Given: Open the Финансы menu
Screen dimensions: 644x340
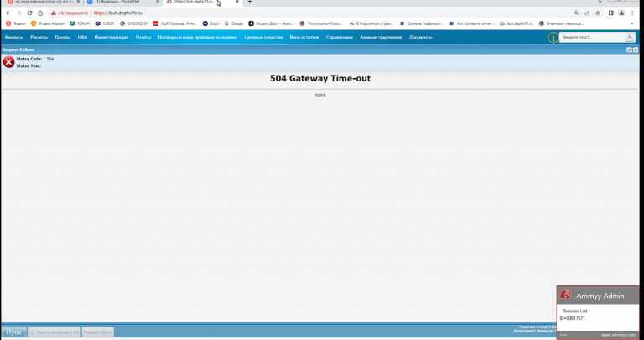Looking at the screenshot, I should (x=14, y=38).
